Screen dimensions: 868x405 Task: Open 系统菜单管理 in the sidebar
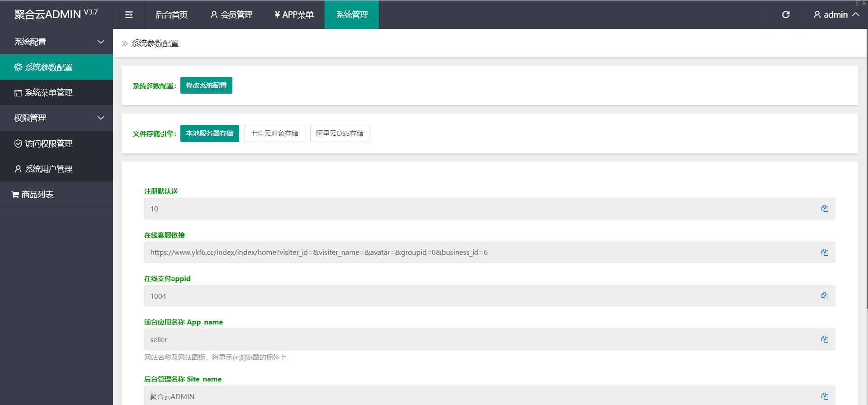coord(48,93)
